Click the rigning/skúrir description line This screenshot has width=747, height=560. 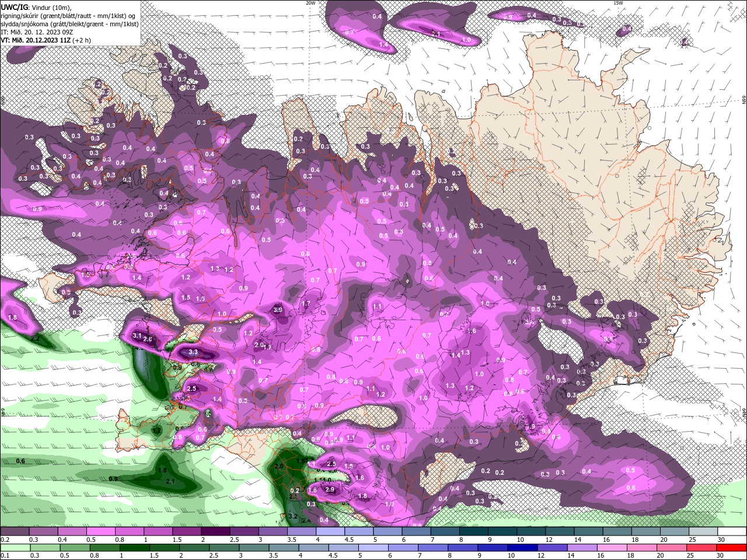[x=68, y=15]
